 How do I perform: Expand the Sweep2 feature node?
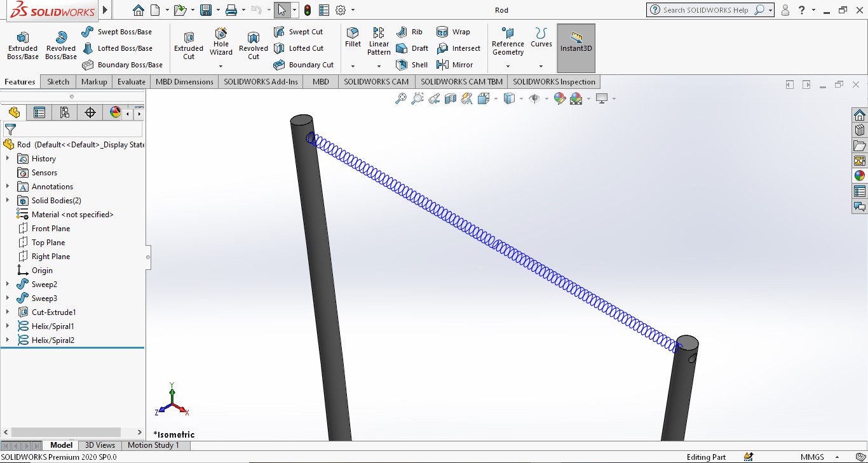tap(8, 285)
